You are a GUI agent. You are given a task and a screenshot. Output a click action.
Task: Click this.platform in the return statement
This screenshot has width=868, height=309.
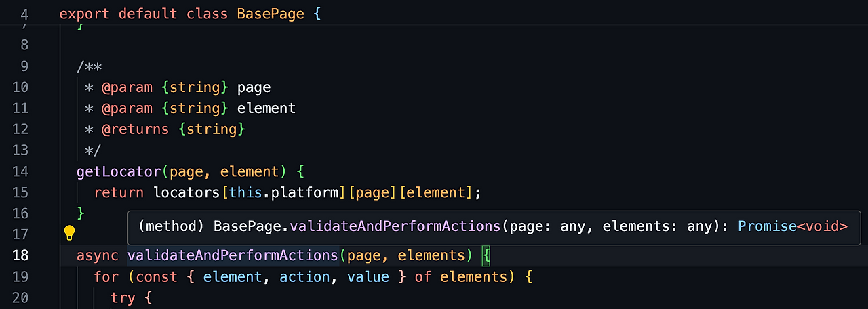pos(283,192)
